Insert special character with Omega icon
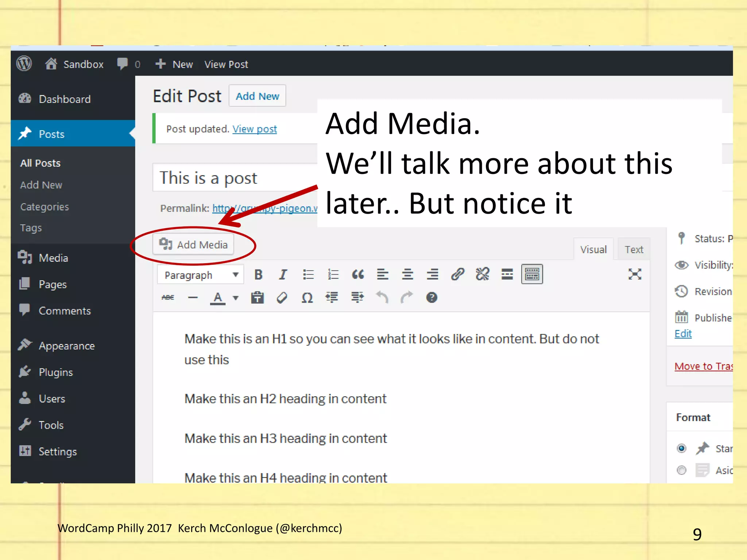 click(307, 298)
